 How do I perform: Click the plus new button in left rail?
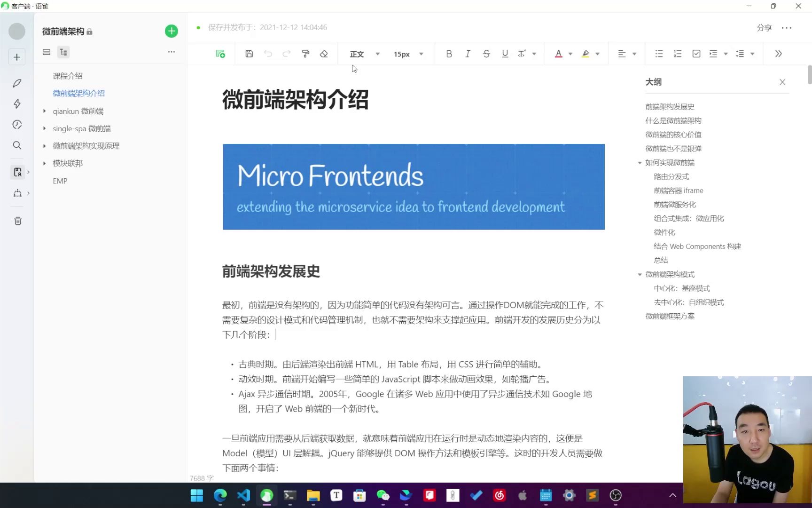[17, 57]
